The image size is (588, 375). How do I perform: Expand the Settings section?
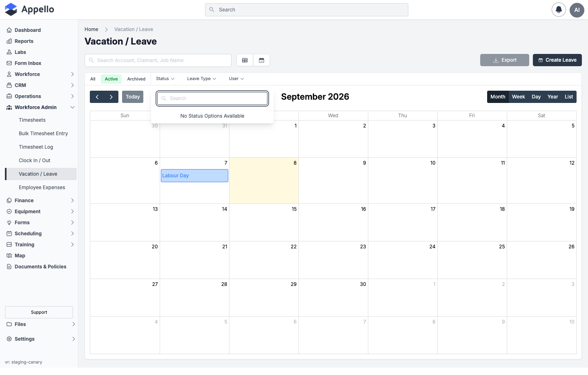pos(41,339)
